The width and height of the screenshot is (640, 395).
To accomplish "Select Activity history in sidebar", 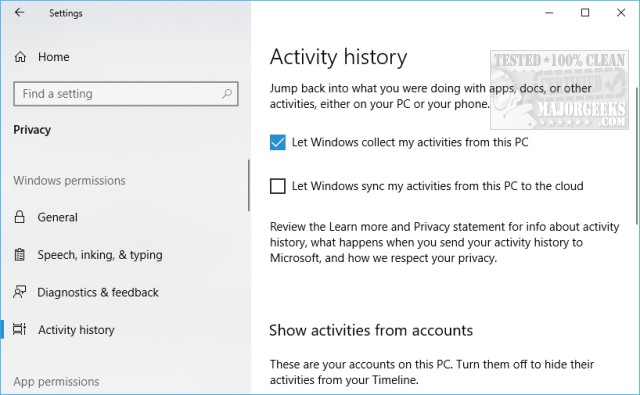I will 76,330.
